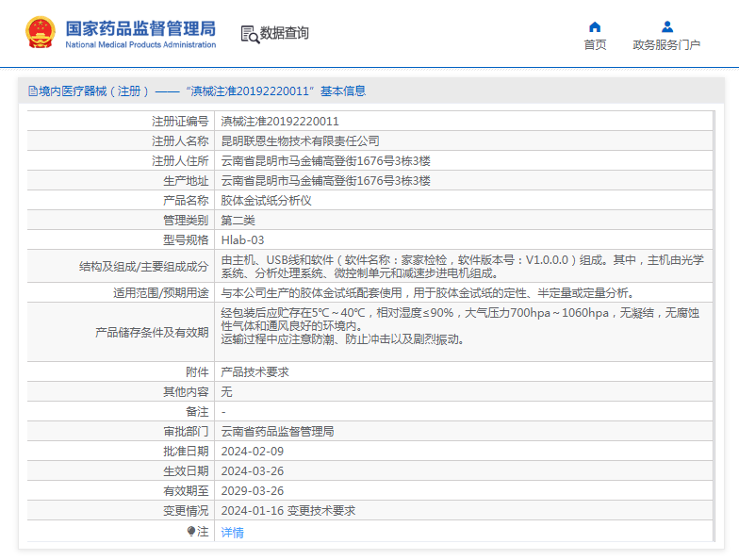Image resolution: width=739 pixels, height=560 pixels.
Task: Open 政务服务门户 portal link
Action: 666,45
